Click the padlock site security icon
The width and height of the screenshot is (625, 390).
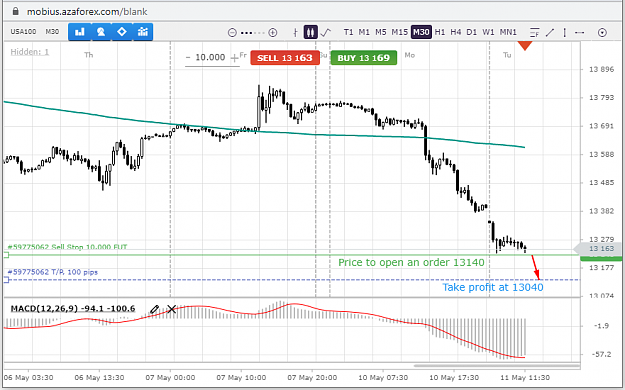pos(15,11)
